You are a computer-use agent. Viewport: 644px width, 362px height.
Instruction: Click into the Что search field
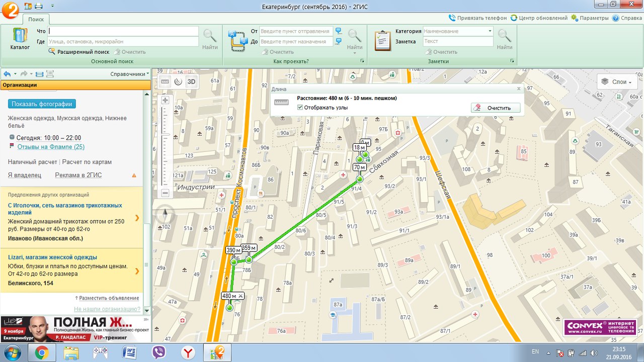123,31
